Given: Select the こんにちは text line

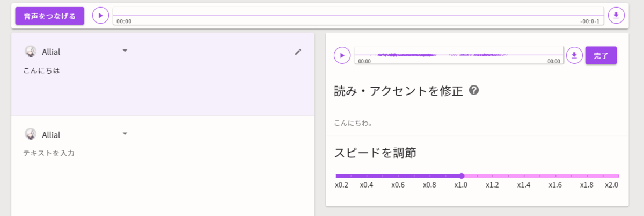Looking at the screenshot, I should tap(41, 70).
